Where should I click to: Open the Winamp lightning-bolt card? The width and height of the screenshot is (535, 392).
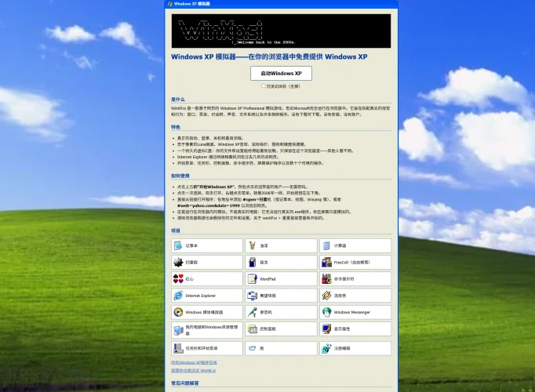[355, 296]
